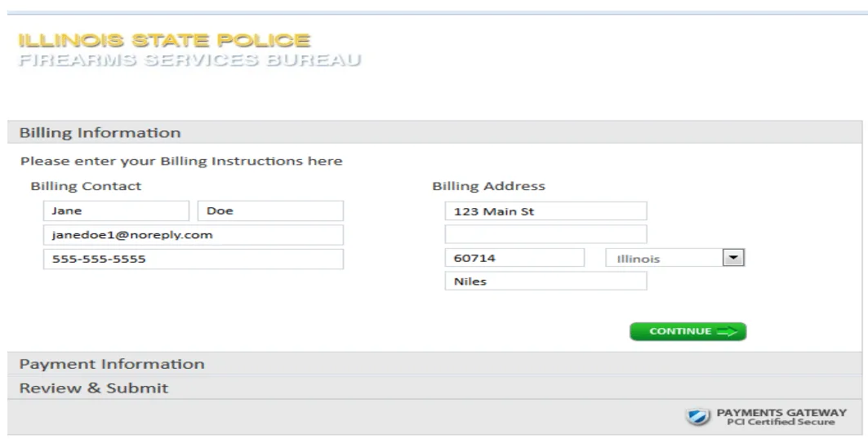Expand the Payment Information section

click(434, 364)
